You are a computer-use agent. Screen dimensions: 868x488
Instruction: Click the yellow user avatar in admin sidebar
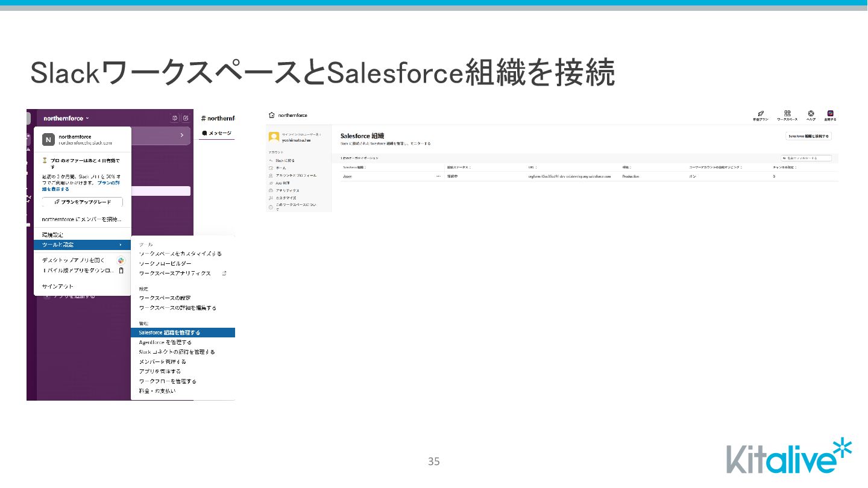[x=274, y=137]
